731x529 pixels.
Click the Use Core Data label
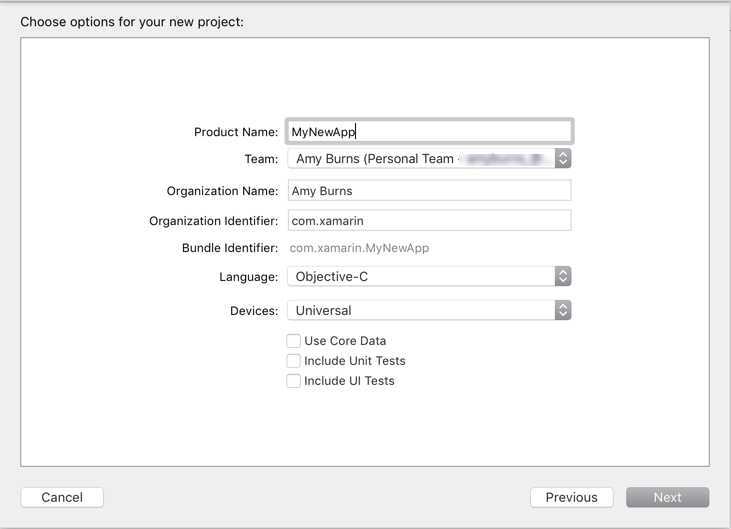pos(345,341)
